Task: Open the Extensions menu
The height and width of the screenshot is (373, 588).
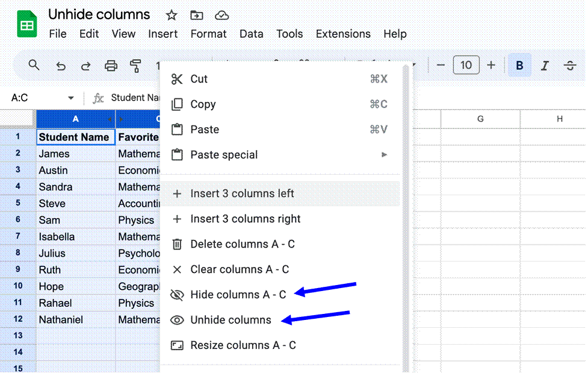Action: point(343,34)
